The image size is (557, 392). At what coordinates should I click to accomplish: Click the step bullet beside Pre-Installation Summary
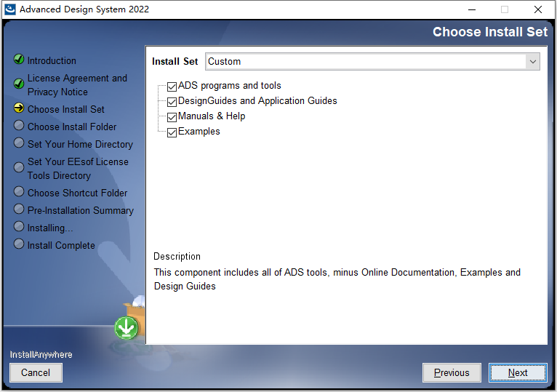click(x=19, y=209)
